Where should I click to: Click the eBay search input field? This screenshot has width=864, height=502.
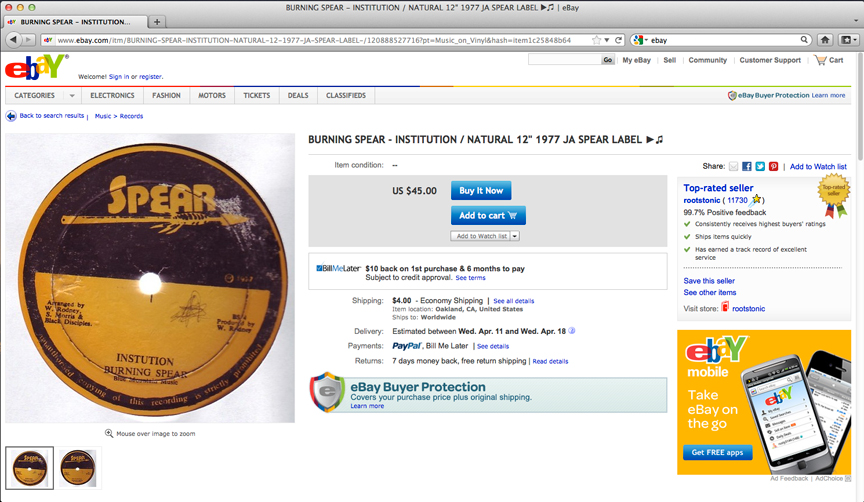(564, 60)
